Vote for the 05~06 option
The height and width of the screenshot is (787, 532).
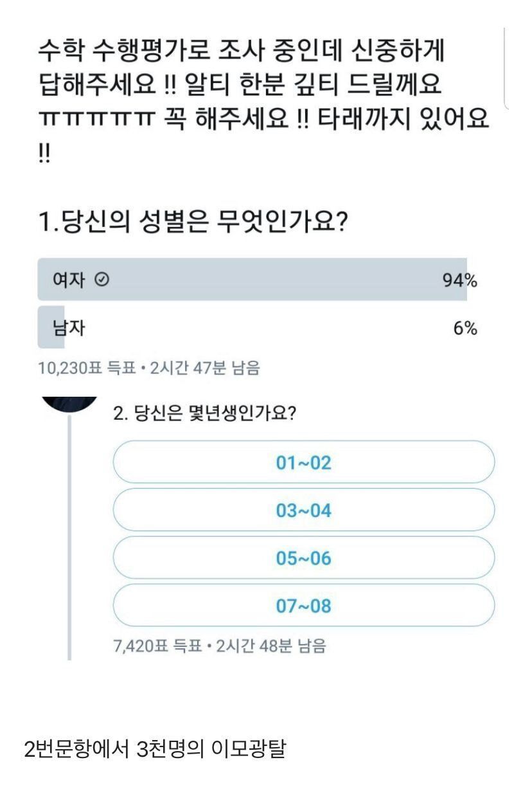point(303,557)
